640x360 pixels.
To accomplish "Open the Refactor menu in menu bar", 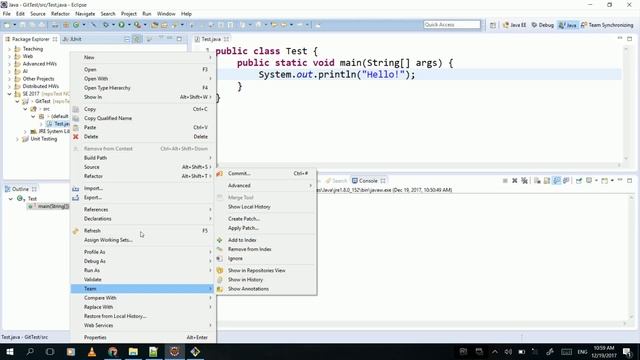I will click(60, 13).
